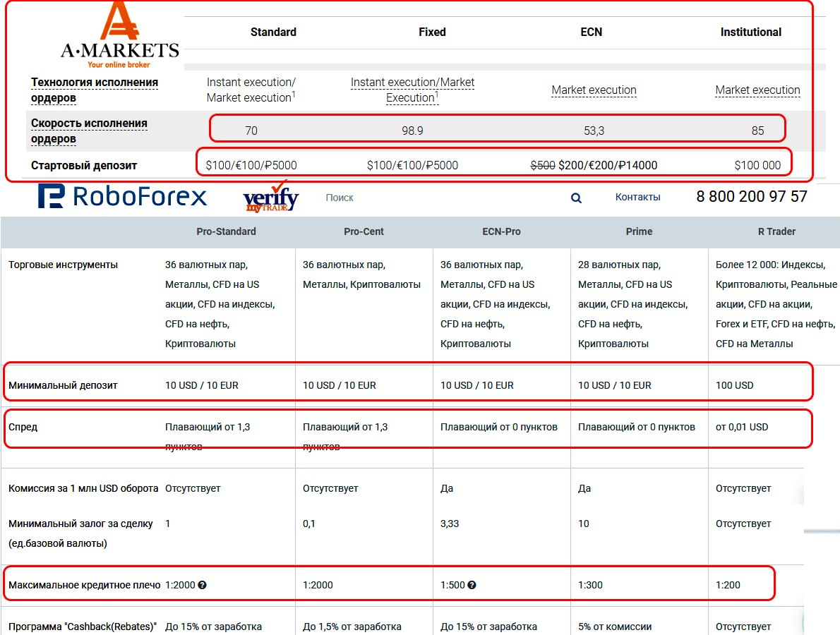This screenshot has width=840, height=635.
Task: Click Market execution in the Institutional column
Action: click(757, 90)
